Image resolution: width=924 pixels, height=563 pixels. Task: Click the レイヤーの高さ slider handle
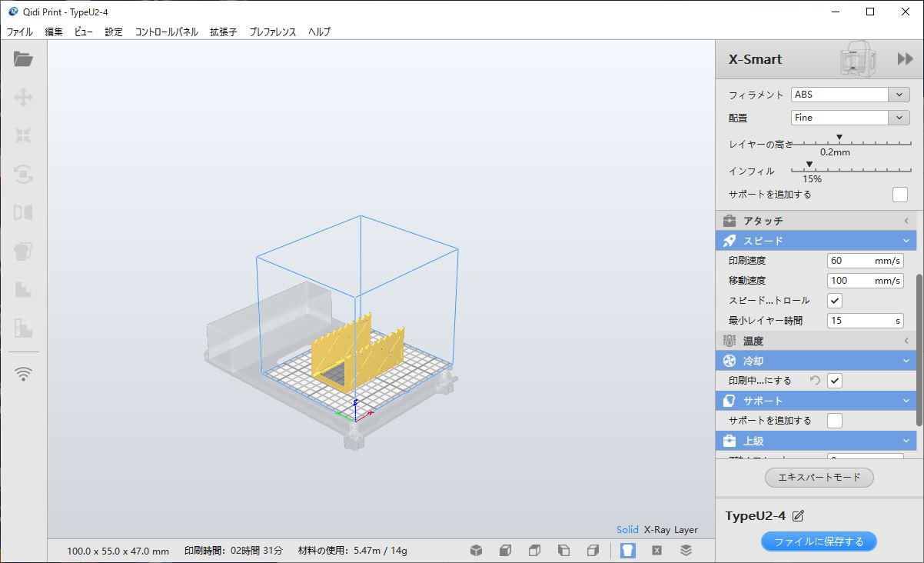[839, 138]
